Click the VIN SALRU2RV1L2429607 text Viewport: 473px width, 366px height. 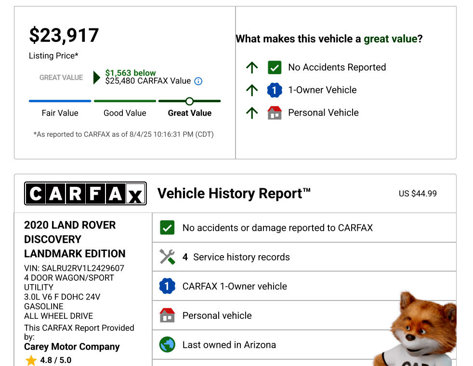(x=74, y=268)
